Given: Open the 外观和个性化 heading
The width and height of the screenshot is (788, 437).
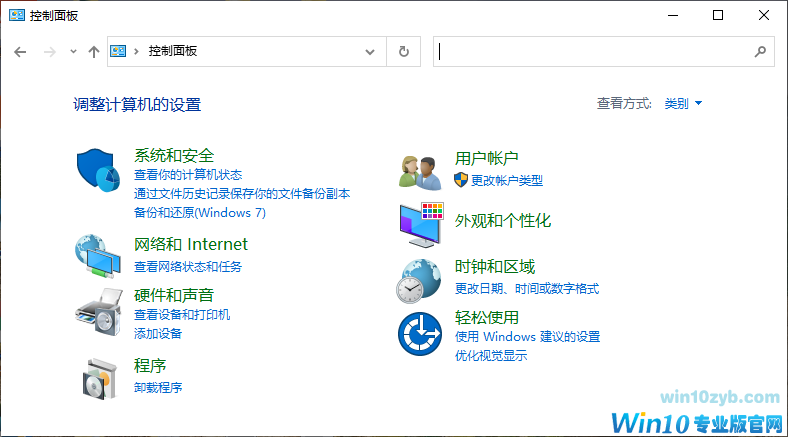Looking at the screenshot, I should click(x=503, y=221).
